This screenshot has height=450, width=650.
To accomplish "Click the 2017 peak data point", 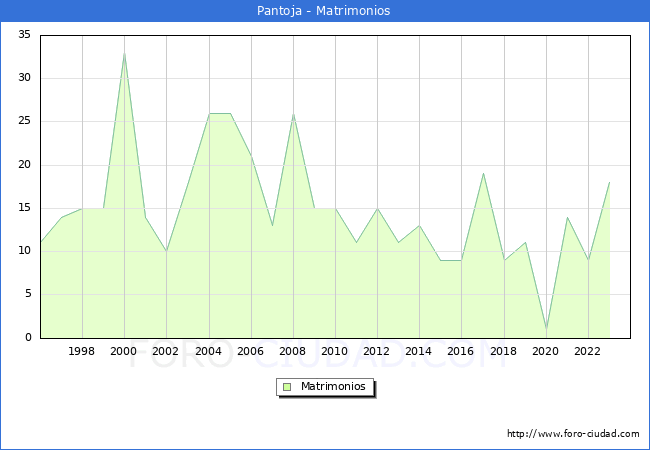I will [x=483, y=174].
